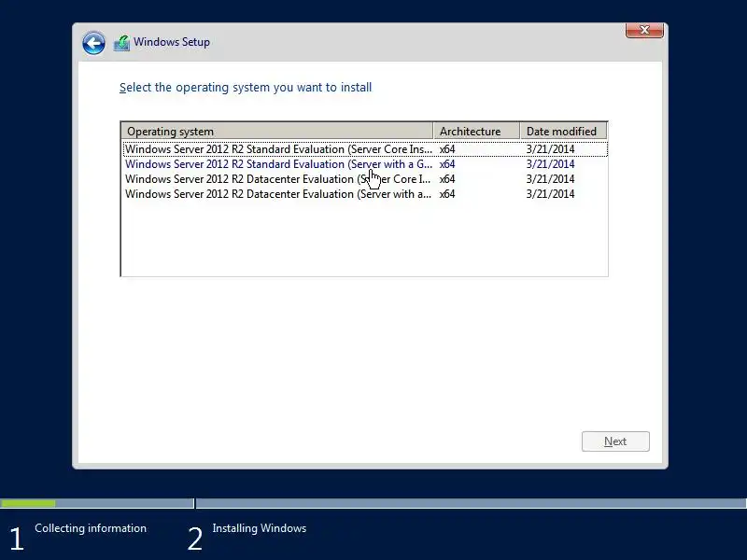Click the date in the Standard GUI row
747x560 pixels.
point(550,164)
